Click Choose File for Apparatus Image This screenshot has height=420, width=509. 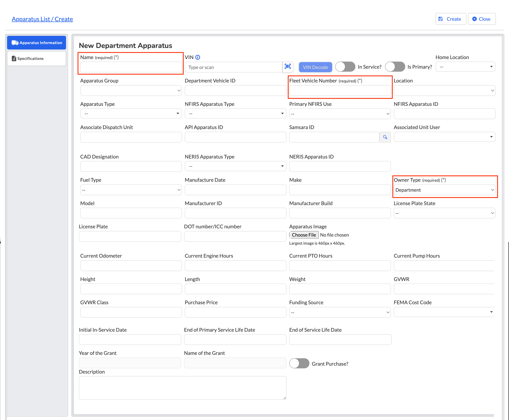pyautogui.click(x=304, y=235)
